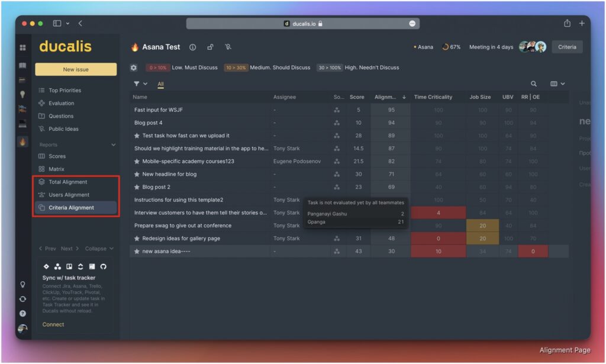
Task: Search issues with the magnifier icon
Action: coord(533,83)
